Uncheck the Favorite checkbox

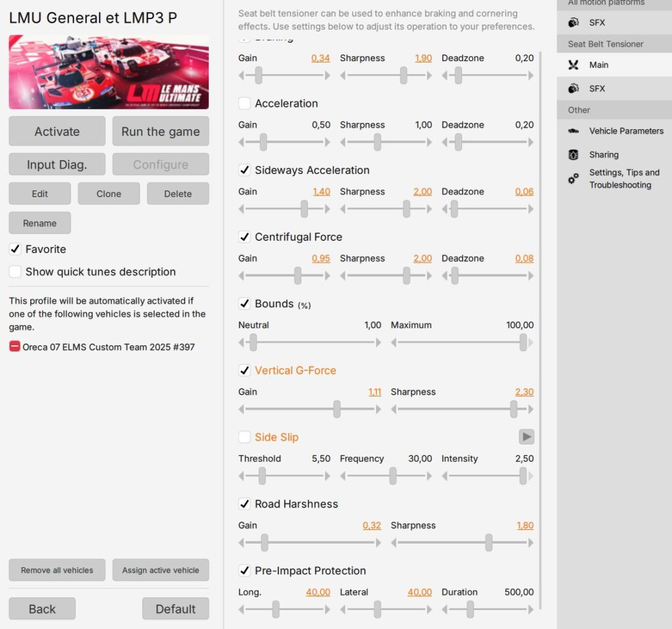pos(15,249)
